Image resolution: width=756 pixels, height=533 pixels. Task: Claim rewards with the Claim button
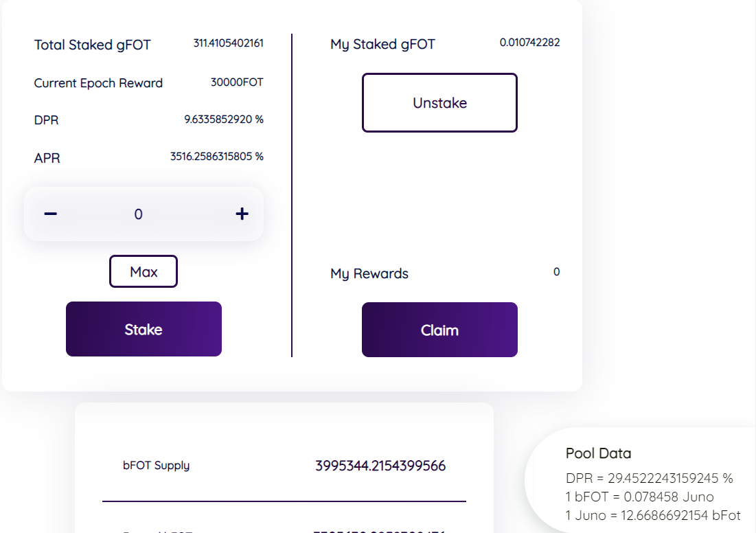[x=439, y=330]
